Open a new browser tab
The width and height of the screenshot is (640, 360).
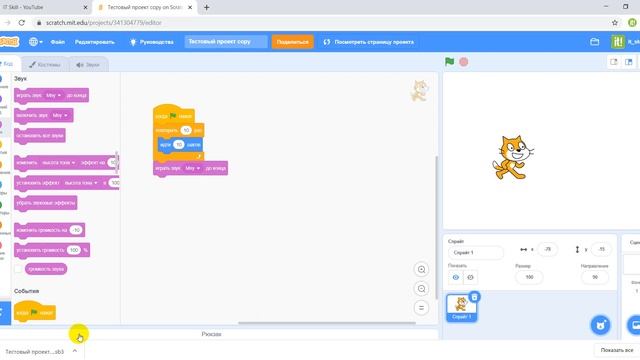[207, 7]
